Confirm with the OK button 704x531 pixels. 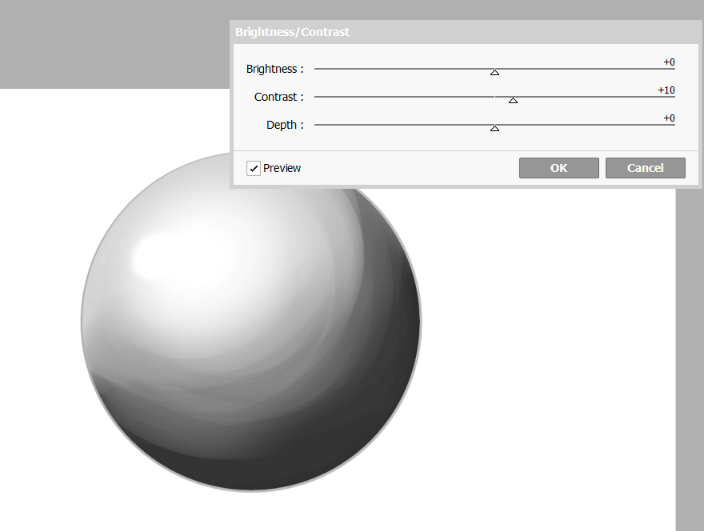pyautogui.click(x=559, y=168)
